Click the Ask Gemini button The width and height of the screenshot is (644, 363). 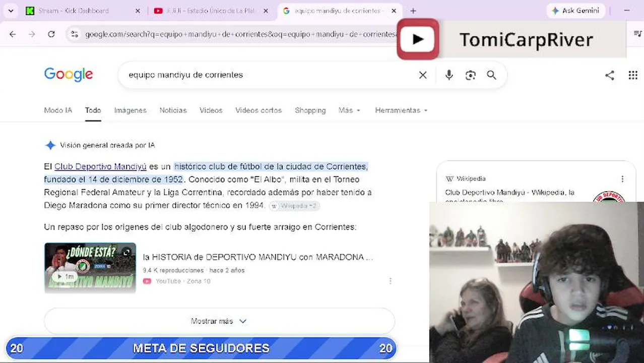(575, 11)
